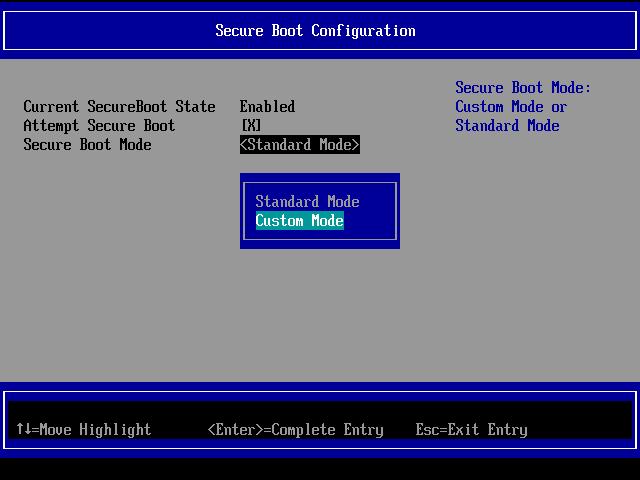Viewport: 640px width, 480px height.
Task: Click the Secure Boot Mode setting label
Action: [x=87, y=145]
